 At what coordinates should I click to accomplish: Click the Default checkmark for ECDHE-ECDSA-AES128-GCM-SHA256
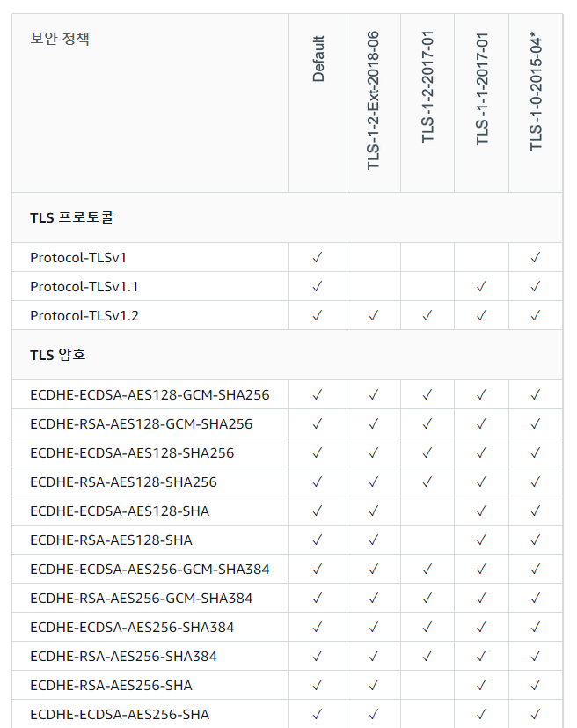(x=318, y=395)
